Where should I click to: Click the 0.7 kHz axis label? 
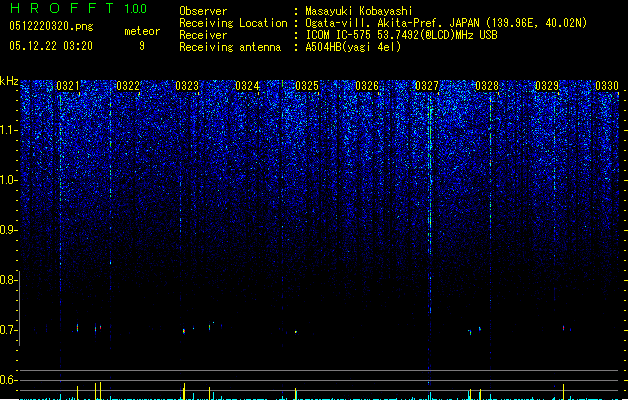click(9, 330)
